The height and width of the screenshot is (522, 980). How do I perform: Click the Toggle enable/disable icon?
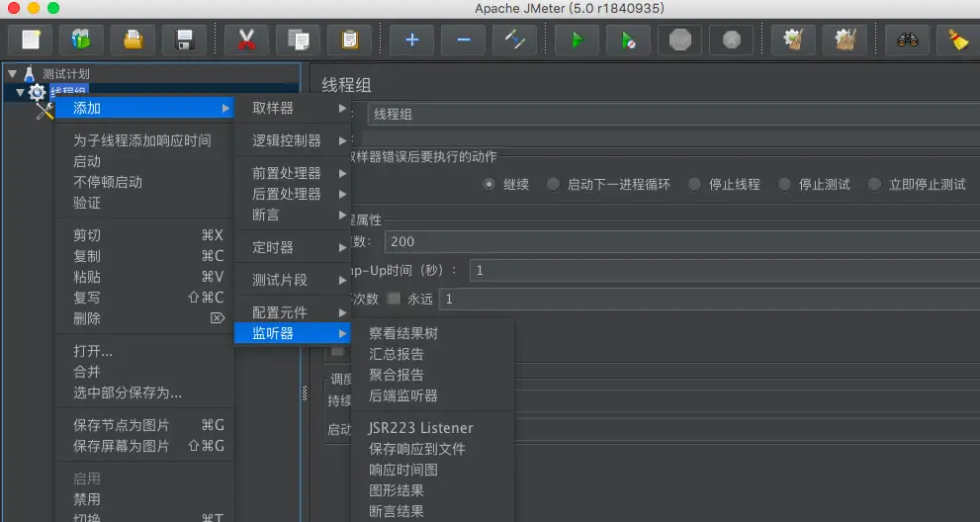point(514,40)
